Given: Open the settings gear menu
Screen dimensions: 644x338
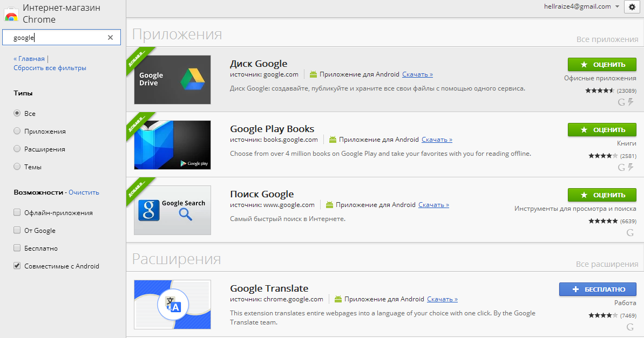Looking at the screenshot, I should 632,7.
